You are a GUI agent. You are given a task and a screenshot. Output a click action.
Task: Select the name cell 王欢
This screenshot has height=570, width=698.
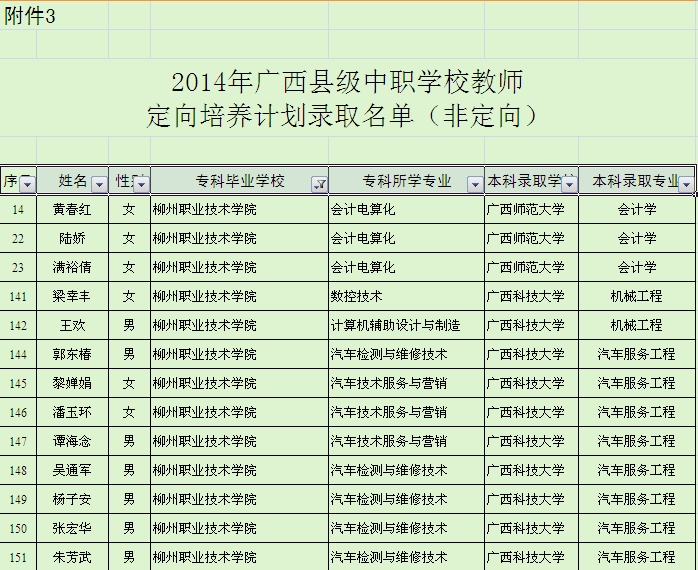click(x=72, y=325)
